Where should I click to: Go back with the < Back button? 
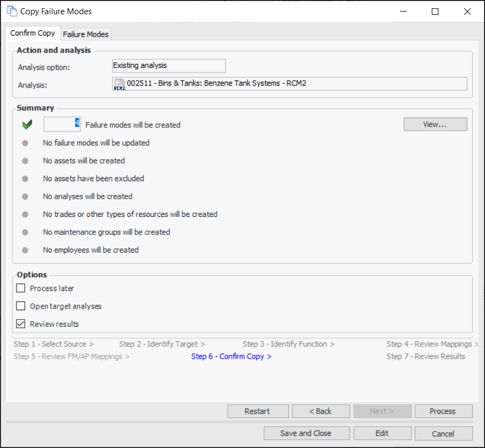click(x=321, y=411)
